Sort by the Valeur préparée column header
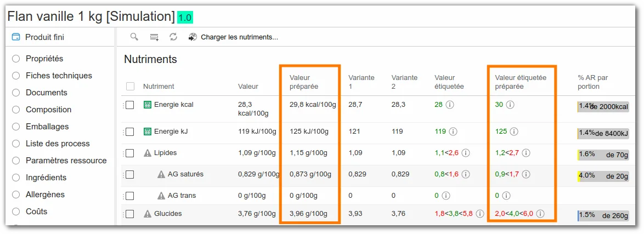 (x=304, y=82)
